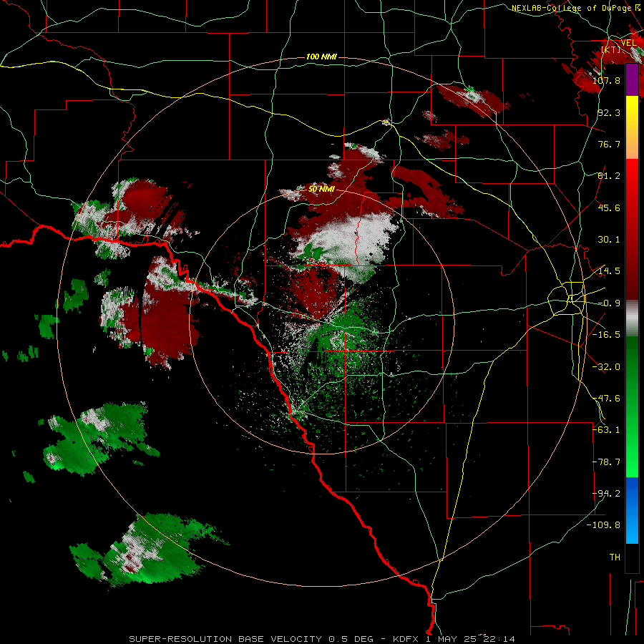Pick the blue segment of velocity color bar
Viewport: 644px width, 644px height.
coord(632,510)
